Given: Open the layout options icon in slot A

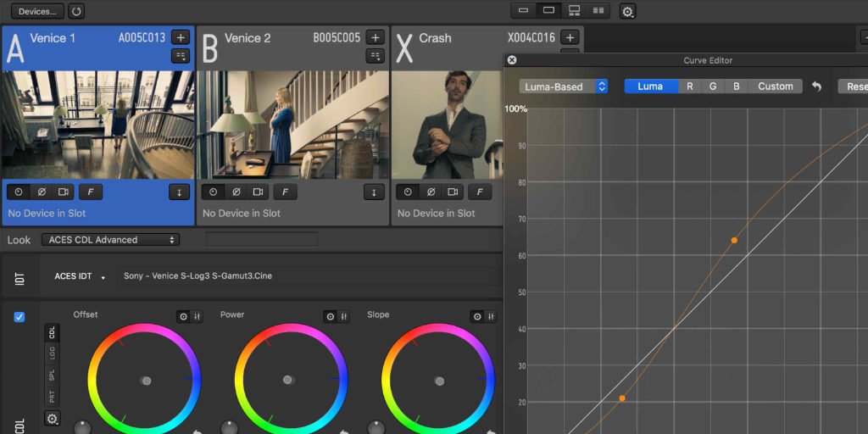Looking at the screenshot, I should 181,56.
